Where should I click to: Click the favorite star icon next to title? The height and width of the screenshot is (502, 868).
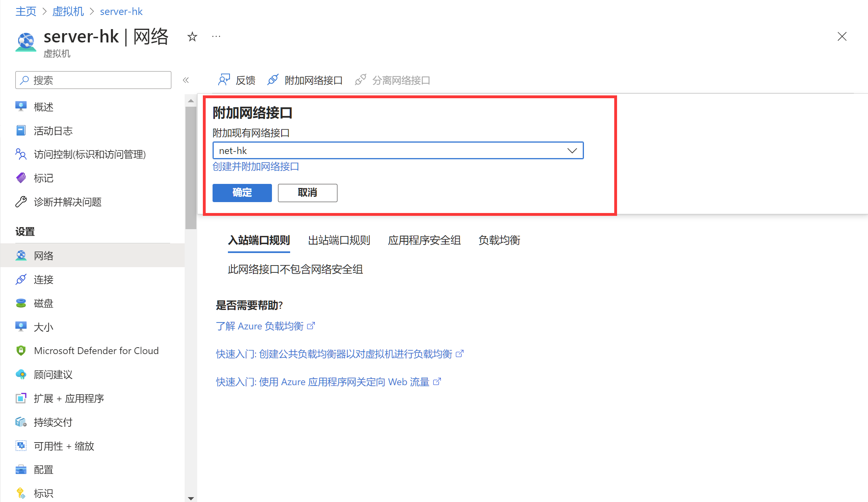pyautogui.click(x=192, y=37)
